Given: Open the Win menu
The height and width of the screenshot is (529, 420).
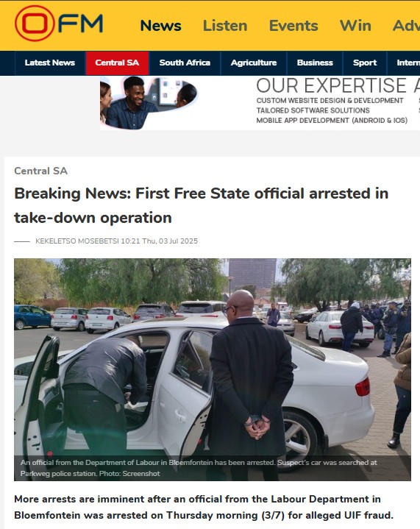Looking at the screenshot, I should 355,26.
